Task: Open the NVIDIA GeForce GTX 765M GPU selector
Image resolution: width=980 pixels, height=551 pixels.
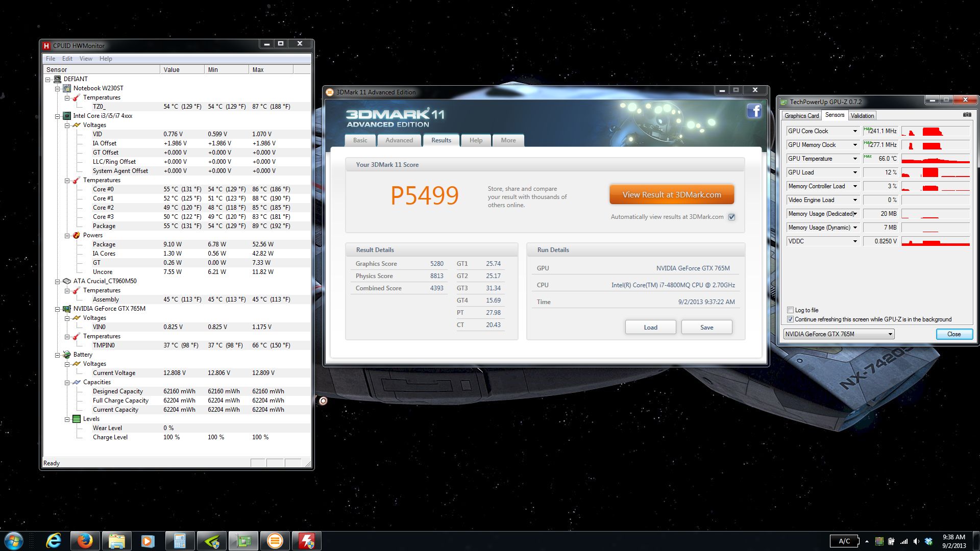Action: tap(839, 334)
